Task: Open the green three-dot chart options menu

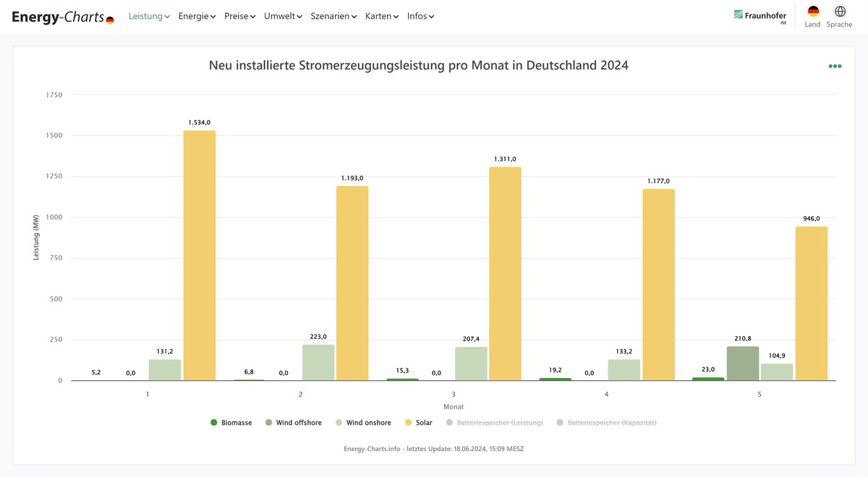Action: coord(835,66)
